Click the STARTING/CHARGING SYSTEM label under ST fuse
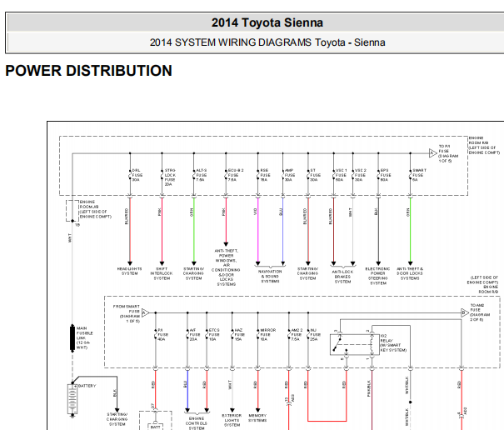504x430 pixels. 307,273
